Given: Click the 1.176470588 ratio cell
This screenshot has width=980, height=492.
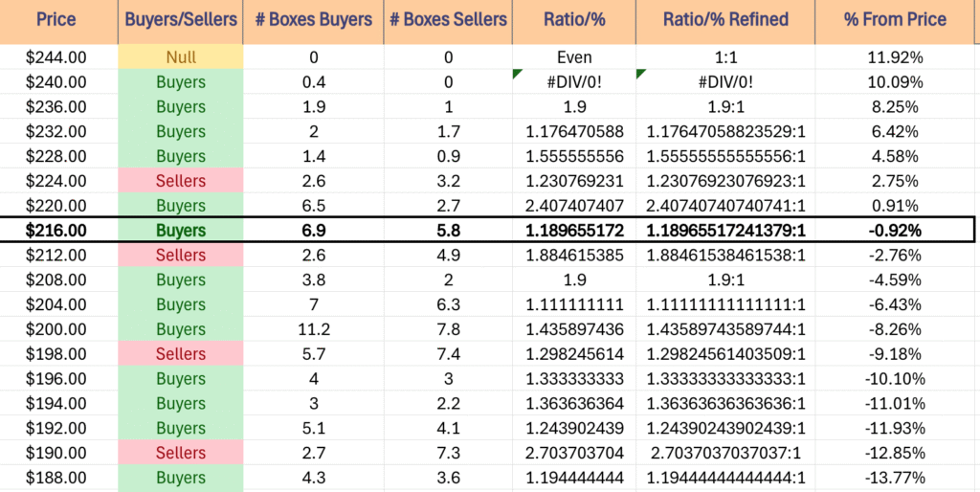Looking at the screenshot, I should (x=574, y=131).
